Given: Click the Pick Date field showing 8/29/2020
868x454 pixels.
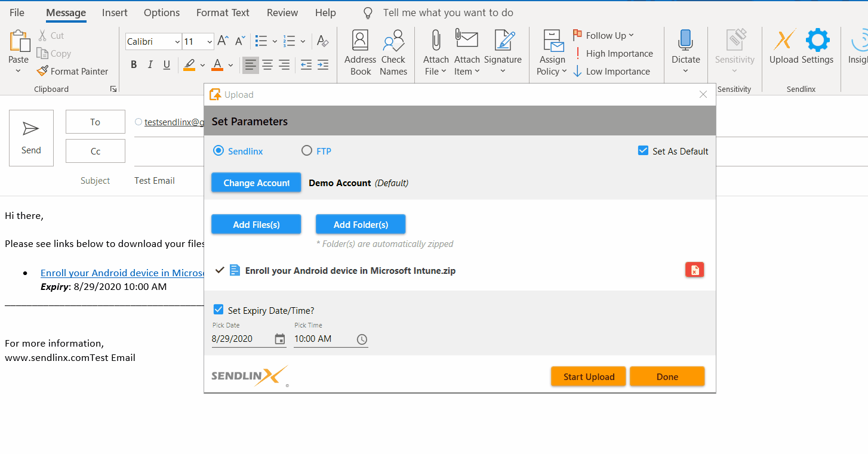Looking at the screenshot, I should click(x=249, y=339).
